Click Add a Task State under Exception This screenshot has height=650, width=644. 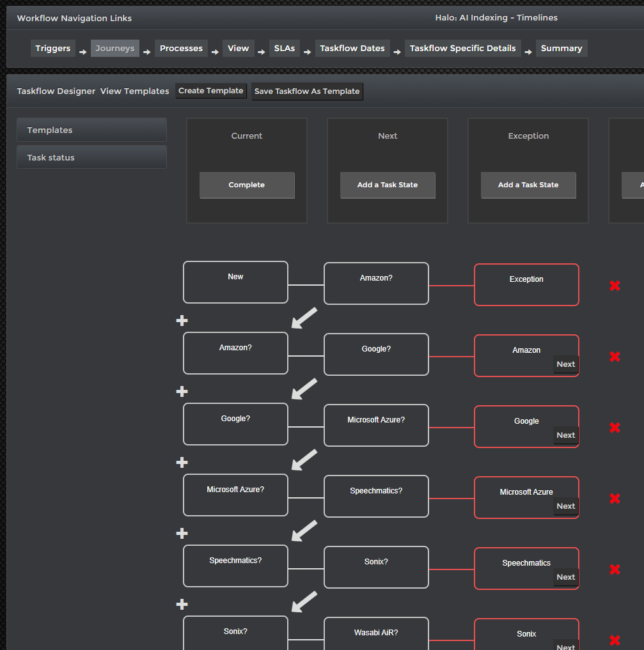click(x=528, y=185)
